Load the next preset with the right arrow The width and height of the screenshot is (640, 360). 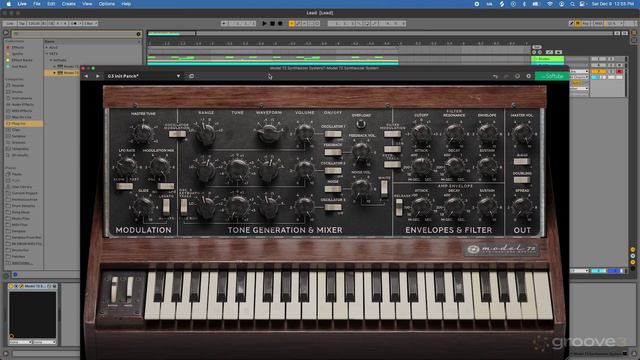(98, 76)
